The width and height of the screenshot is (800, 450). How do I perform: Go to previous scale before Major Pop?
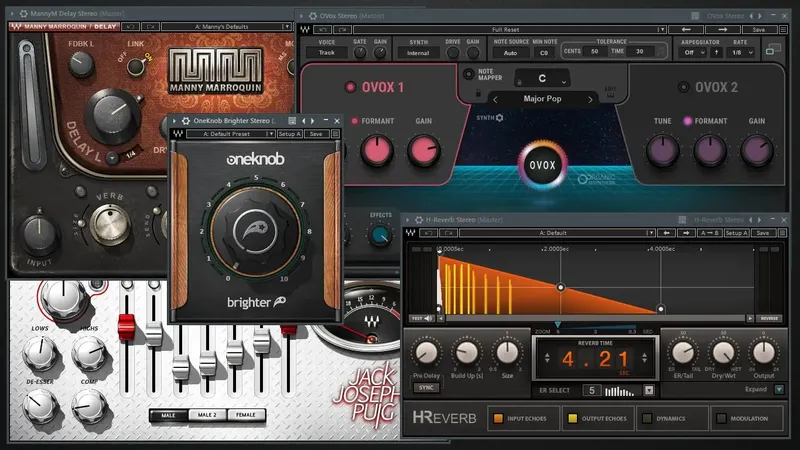(x=495, y=99)
